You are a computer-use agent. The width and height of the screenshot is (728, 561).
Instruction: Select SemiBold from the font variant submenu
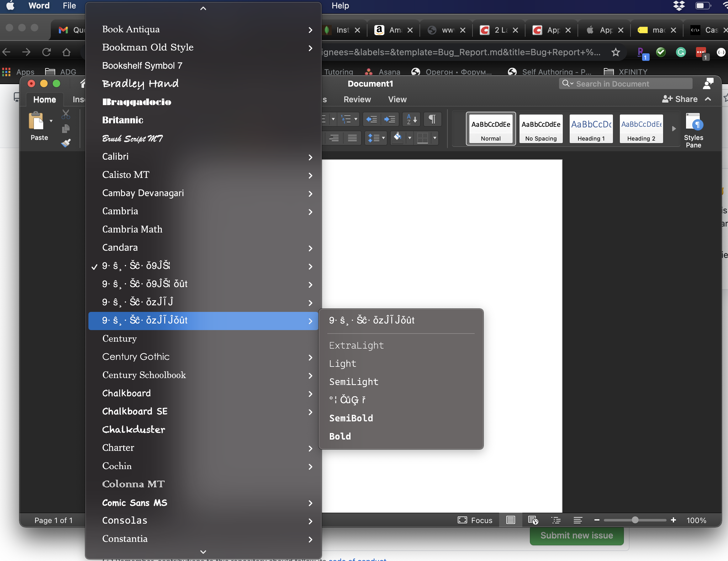(x=351, y=418)
